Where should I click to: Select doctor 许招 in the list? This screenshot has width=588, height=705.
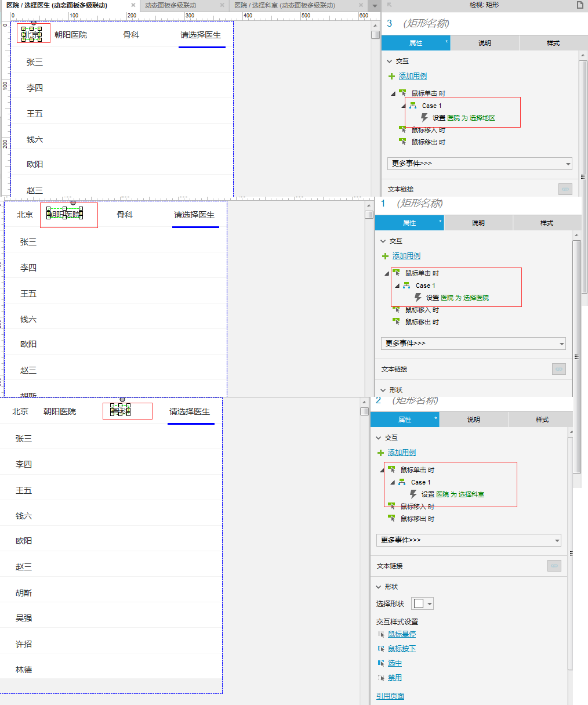tap(24, 644)
